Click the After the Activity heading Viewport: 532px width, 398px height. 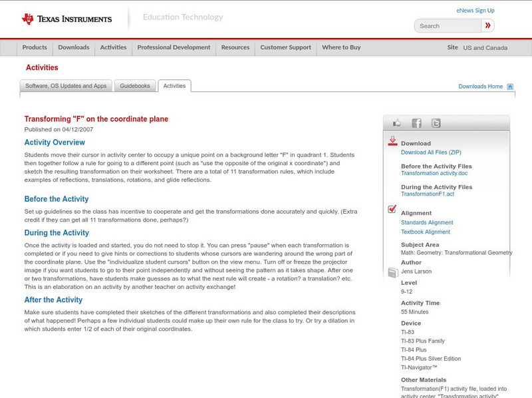pos(54,300)
